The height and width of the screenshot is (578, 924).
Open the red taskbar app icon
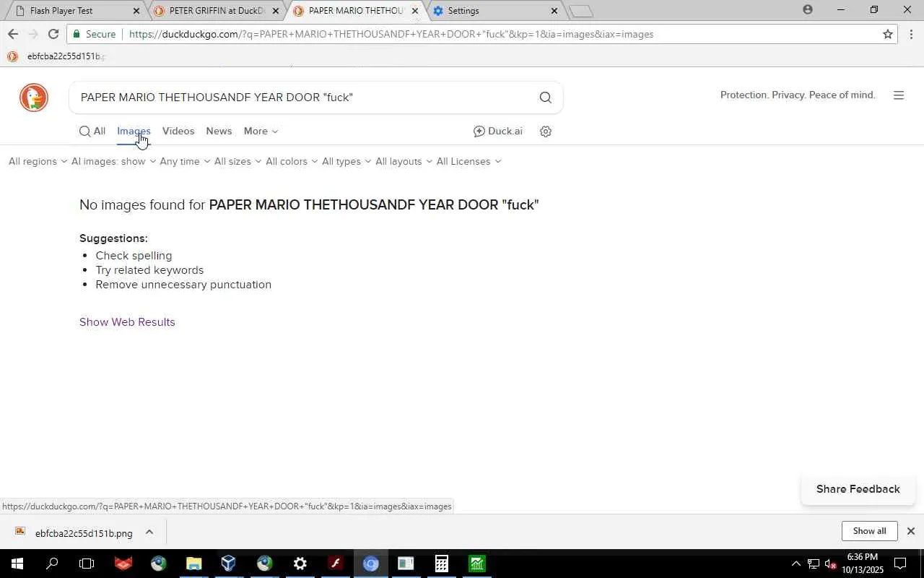point(123,564)
